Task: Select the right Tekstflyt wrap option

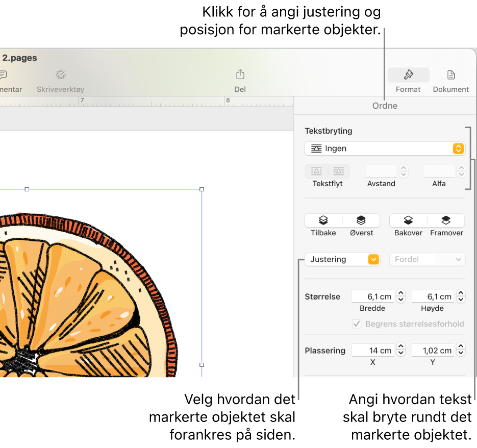Action: pyautogui.click(x=339, y=171)
